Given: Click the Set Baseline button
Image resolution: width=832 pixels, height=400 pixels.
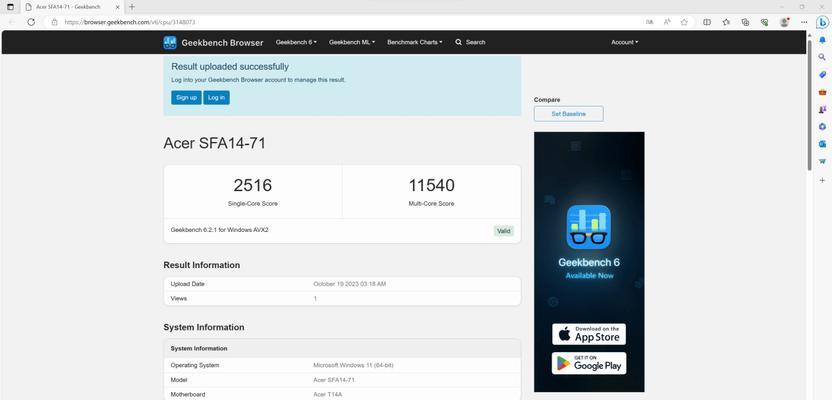Looking at the screenshot, I should click(568, 114).
